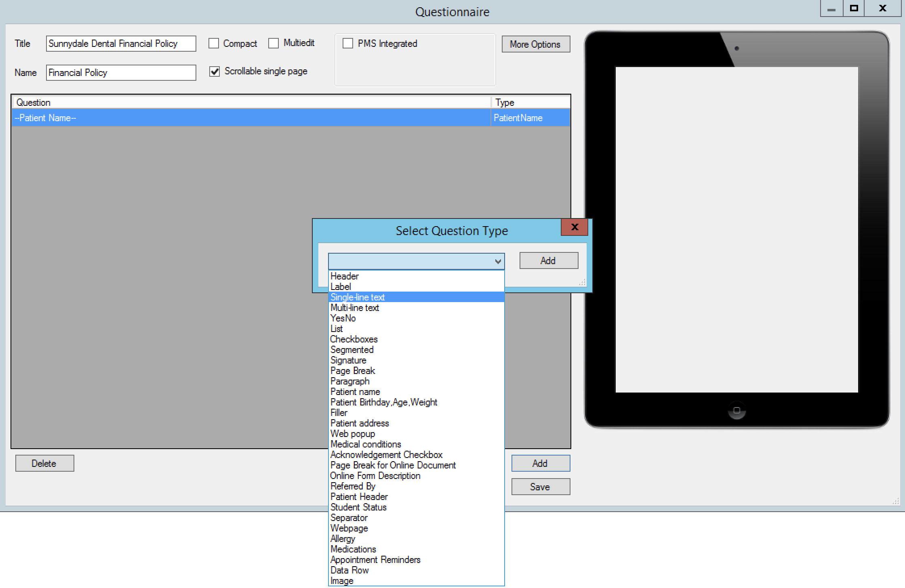
Task: Click the Name input field
Action: (121, 73)
